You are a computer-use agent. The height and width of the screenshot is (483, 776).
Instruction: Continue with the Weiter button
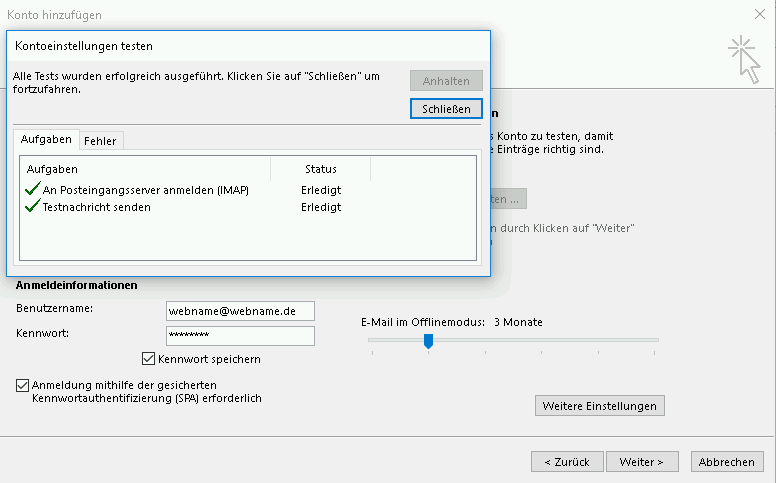(642, 462)
